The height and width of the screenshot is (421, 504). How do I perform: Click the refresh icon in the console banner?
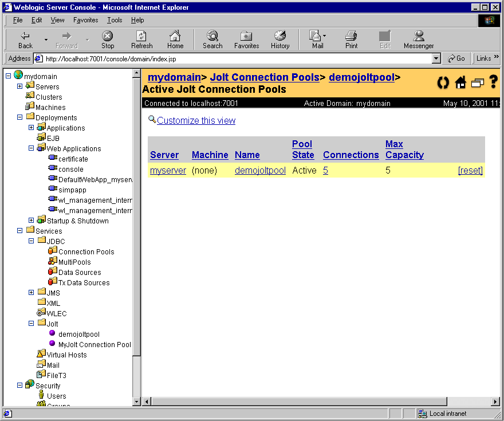coord(442,83)
